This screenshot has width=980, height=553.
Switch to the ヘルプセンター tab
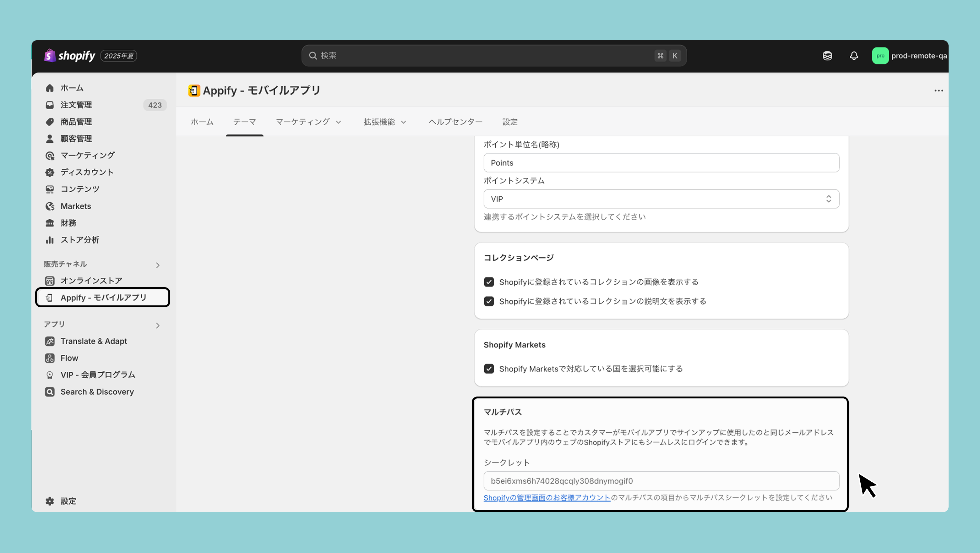(x=455, y=122)
